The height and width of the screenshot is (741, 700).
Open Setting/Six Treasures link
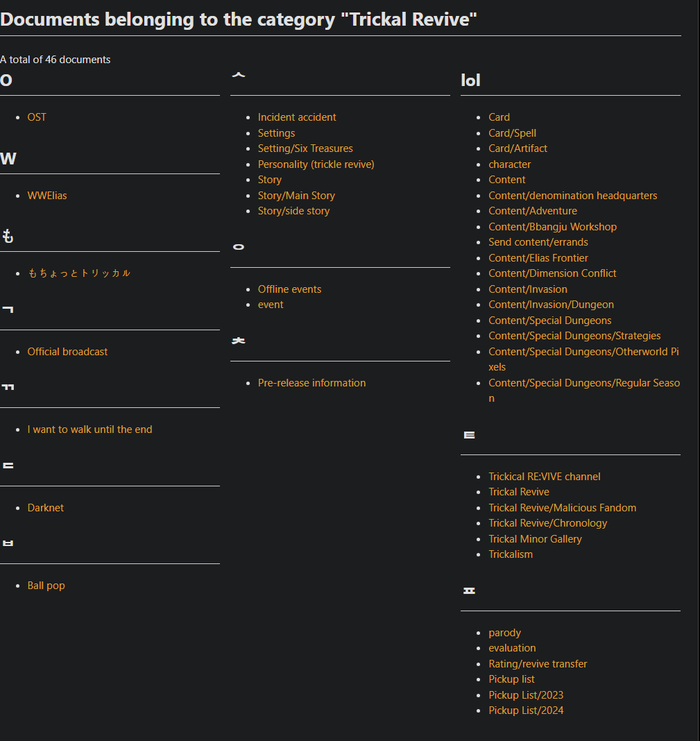click(305, 148)
